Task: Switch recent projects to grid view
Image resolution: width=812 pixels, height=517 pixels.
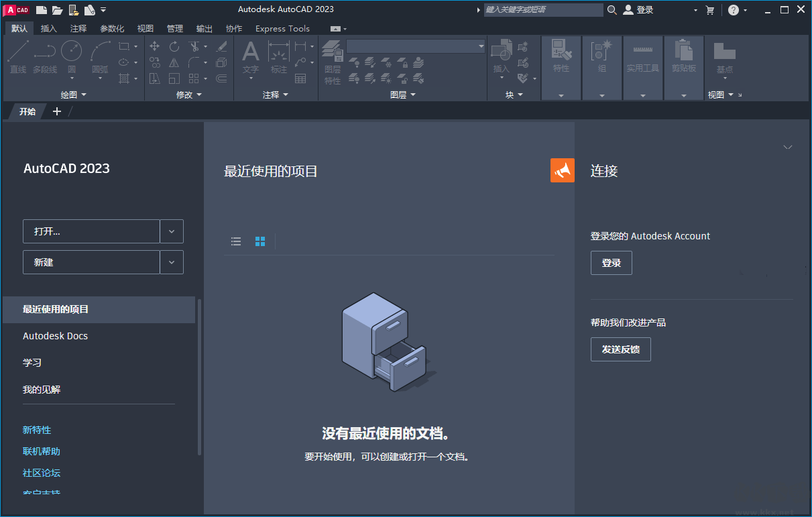Action: pyautogui.click(x=260, y=241)
